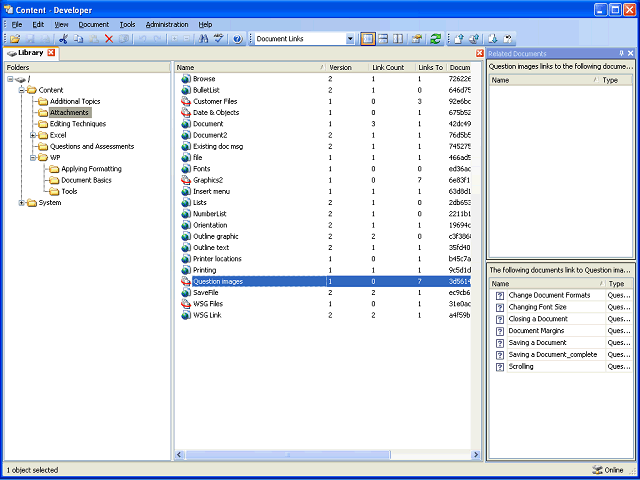Screen dimensions: 640x480
Task: Click the Online status icon in status bar
Action: coord(597,470)
